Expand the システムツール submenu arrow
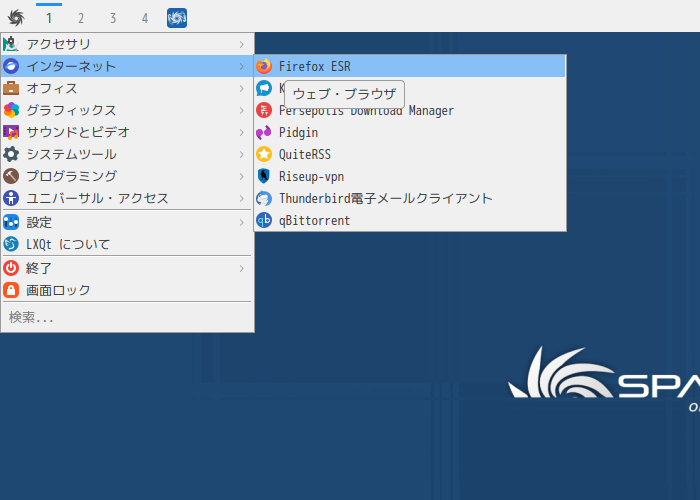Screen dimensions: 700x500 point(242,154)
